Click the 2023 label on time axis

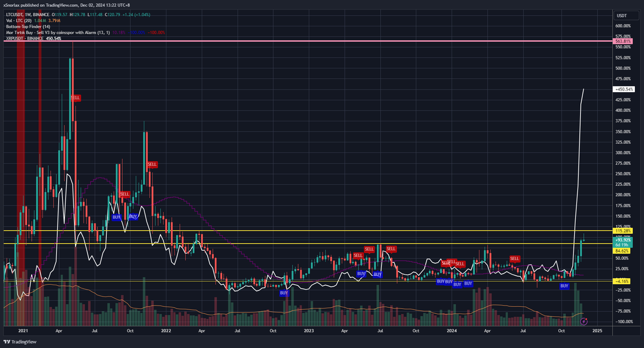[308, 331]
